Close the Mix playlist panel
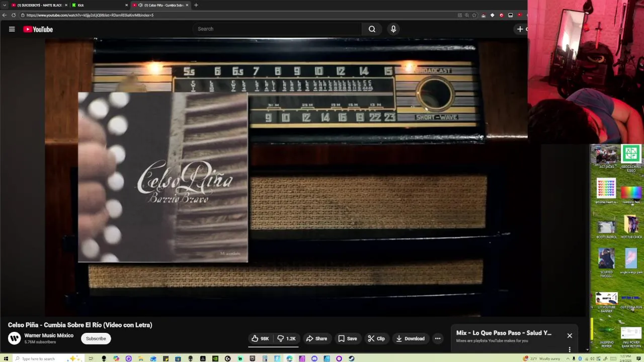 [x=570, y=335]
